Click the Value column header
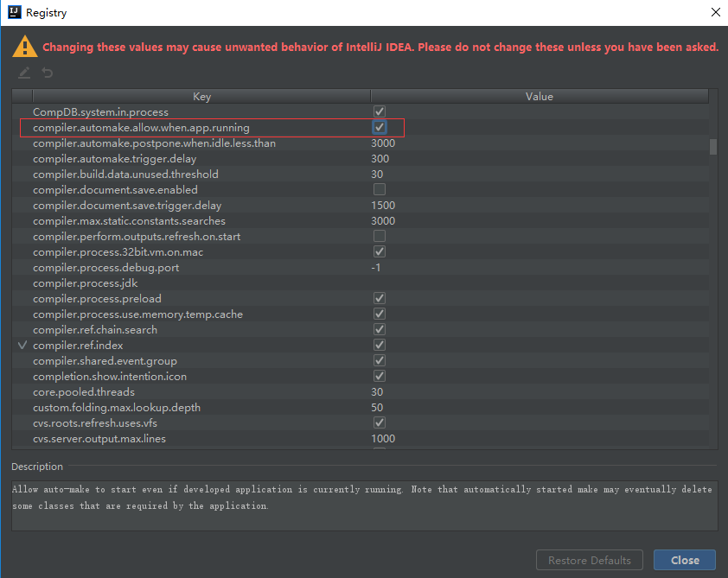Screen dimensions: 728x578 click(540, 96)
